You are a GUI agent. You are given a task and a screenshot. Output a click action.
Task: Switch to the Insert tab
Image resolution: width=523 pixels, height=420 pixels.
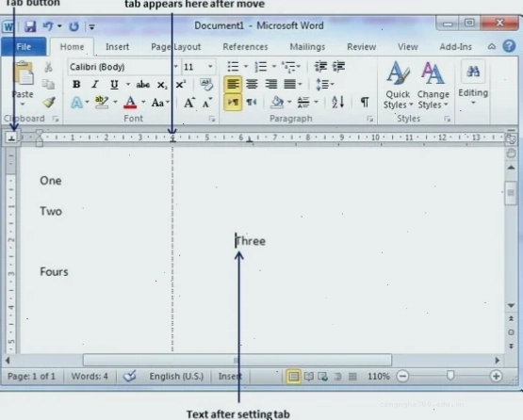pos(117,47)
